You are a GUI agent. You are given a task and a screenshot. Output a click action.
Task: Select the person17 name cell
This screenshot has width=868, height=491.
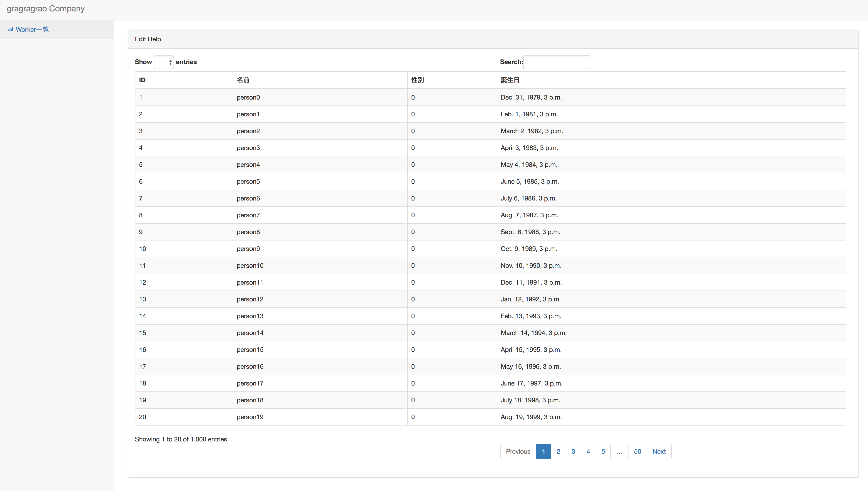click(x=320, y=383)
